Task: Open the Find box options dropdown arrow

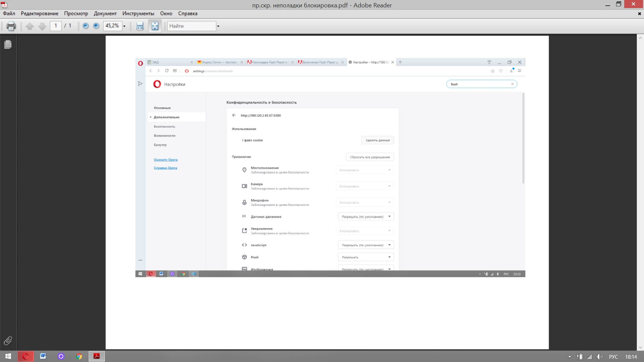Action: [x=218, y=26]
